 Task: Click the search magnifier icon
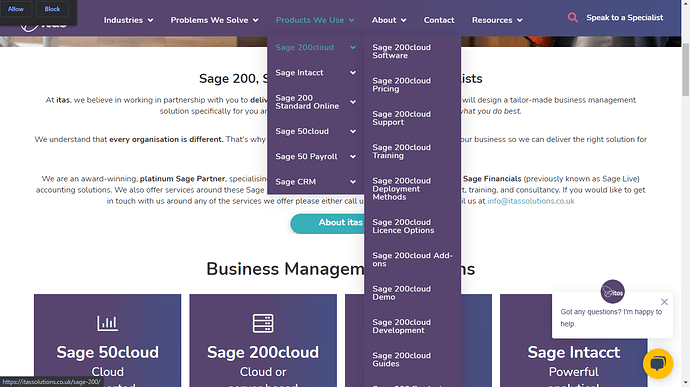[x=573, y=18]
